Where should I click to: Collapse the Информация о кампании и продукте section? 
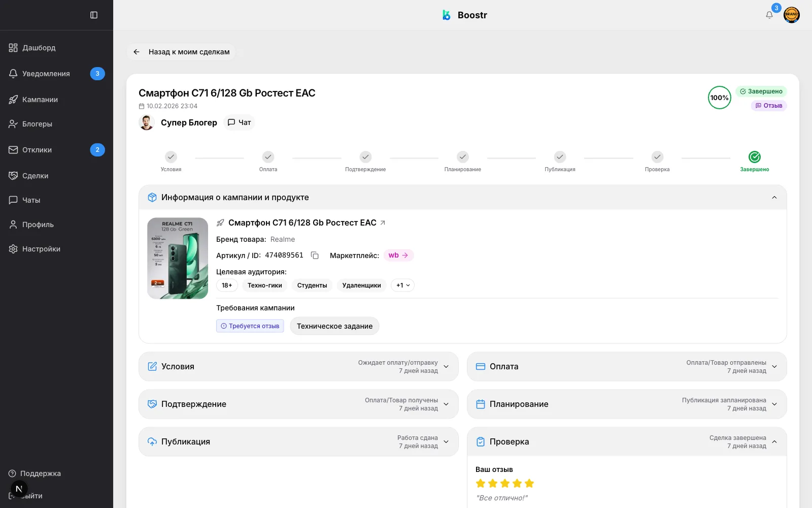pos(774,198)
